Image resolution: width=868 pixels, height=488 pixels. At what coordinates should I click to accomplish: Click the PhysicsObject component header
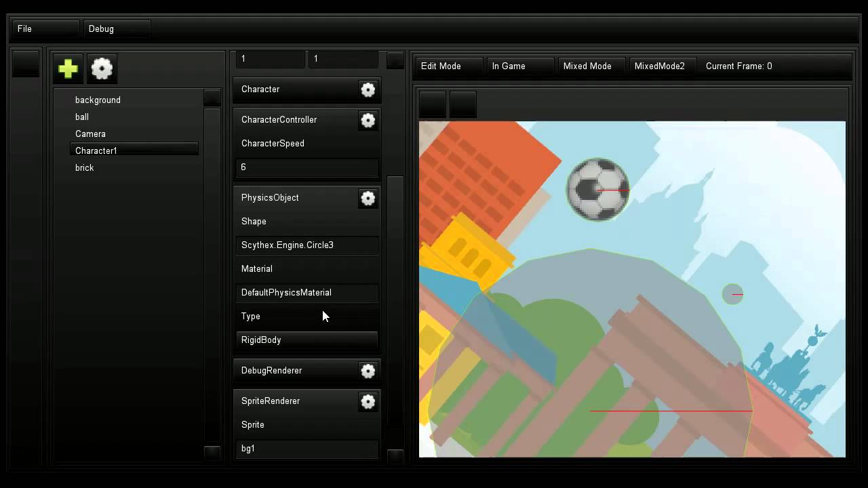[x=295, y=198]
